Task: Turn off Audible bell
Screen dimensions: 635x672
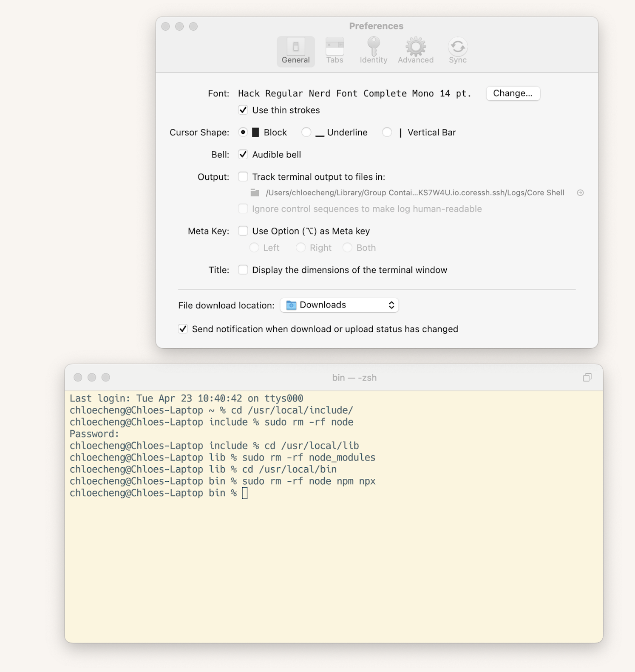Action: click(x=243, y=155)
